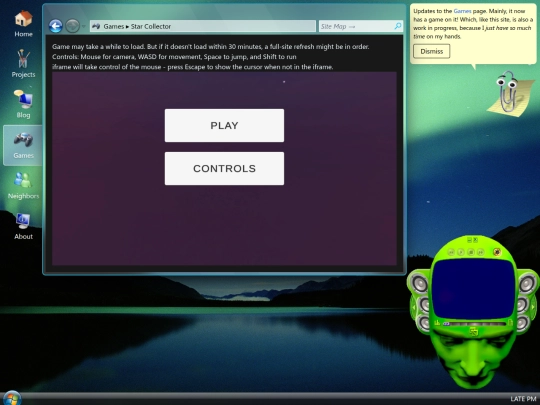Click the Games breadcrumb in address bar
This screenshot has width=540, height=405.
click(114, 27)
